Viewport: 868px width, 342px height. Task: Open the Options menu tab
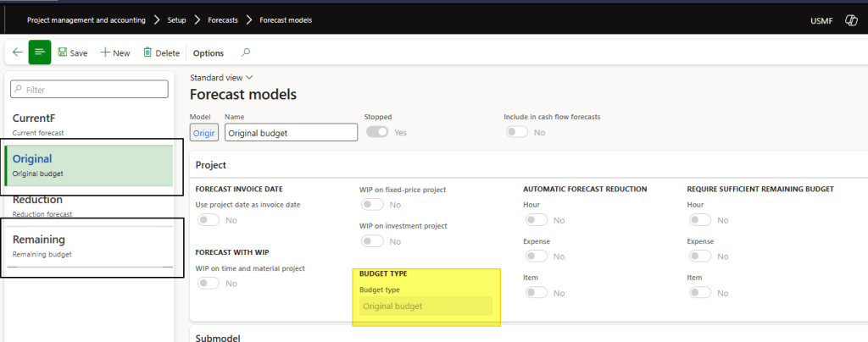coord(209,52)
